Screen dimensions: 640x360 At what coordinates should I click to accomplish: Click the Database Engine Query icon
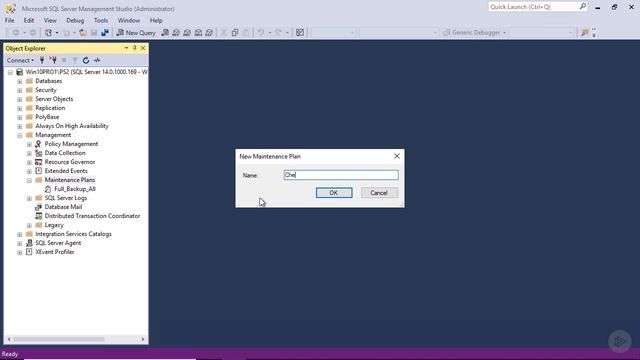pyautogui.click(x=165, y=33)
